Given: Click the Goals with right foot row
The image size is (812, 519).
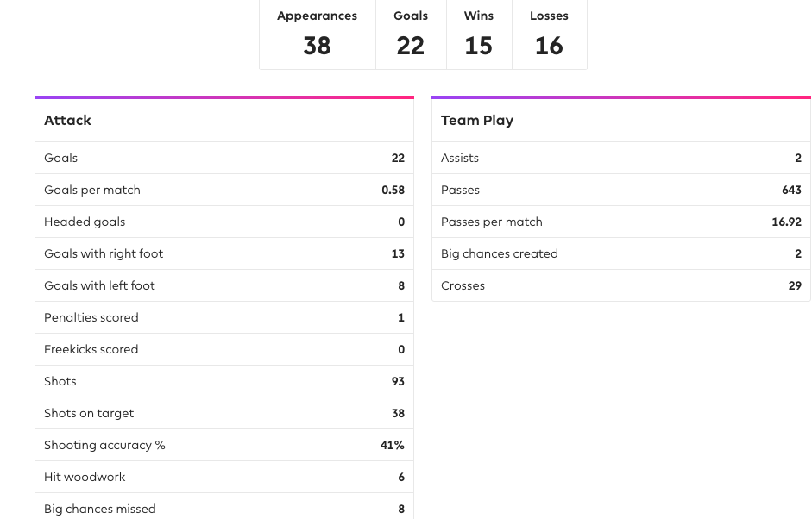Looking at the screenshot, I should 223,253.
